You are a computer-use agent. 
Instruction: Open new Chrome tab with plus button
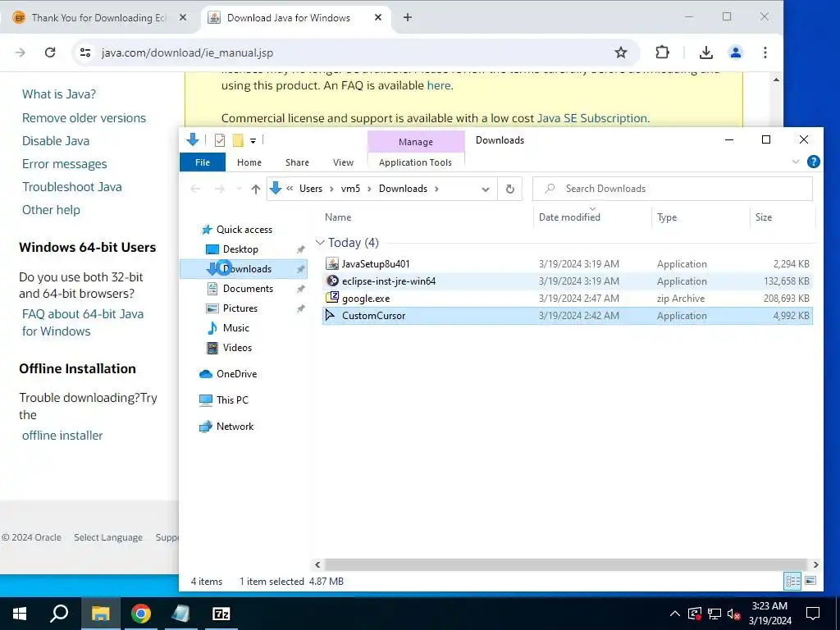click(x=407, y=18)
